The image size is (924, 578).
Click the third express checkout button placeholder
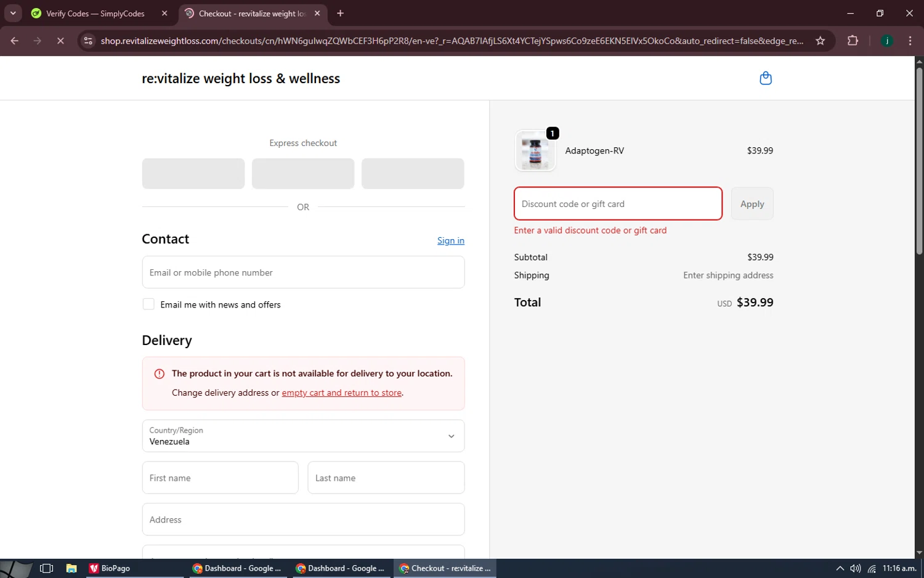point(413,174)
